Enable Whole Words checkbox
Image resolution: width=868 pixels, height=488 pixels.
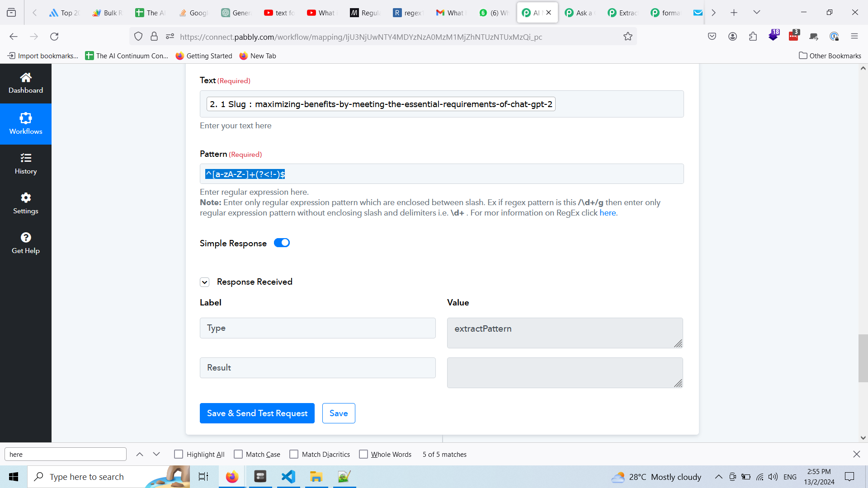point(363,454)
